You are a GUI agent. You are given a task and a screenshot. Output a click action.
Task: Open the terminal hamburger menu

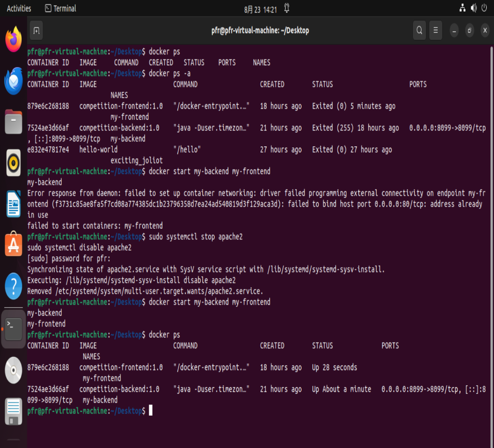(436, 30)
